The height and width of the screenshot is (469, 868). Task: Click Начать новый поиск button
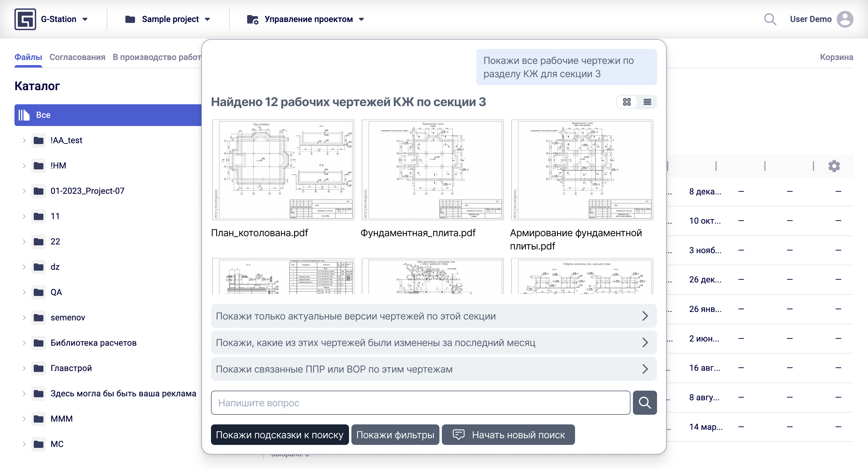(x=508, y=435)
